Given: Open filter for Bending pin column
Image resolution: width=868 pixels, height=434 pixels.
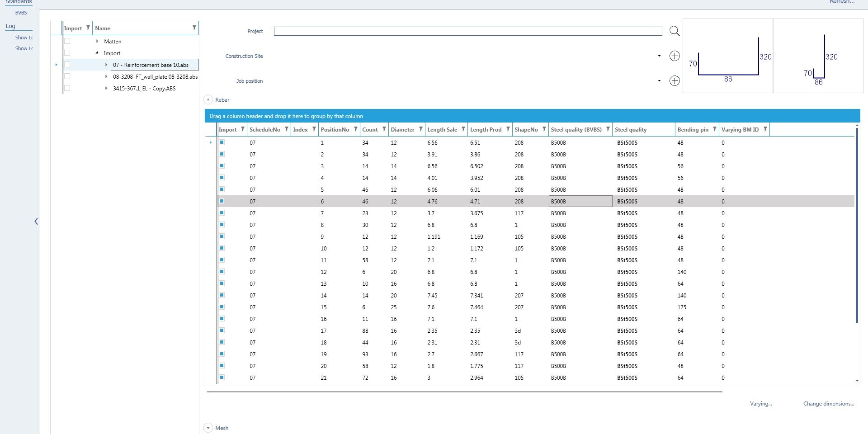Looking at the screenshot, I should (x=714, y=129).
